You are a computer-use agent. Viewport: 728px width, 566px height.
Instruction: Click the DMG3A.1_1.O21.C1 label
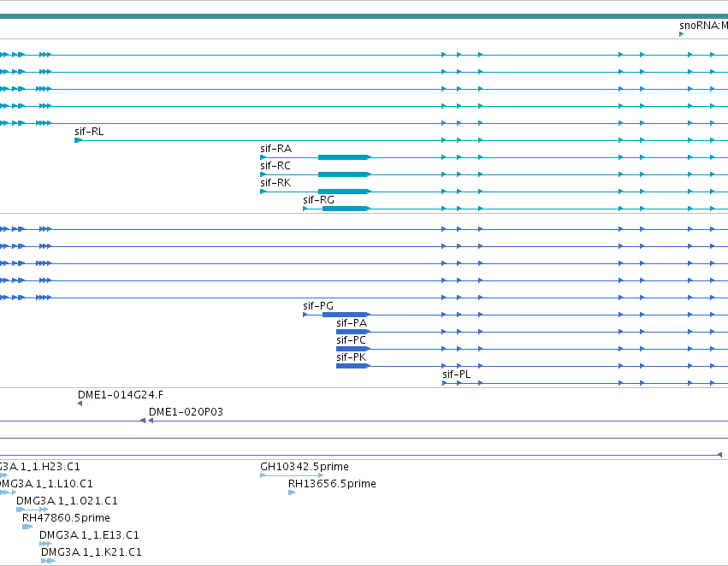[x=67, y=501]
